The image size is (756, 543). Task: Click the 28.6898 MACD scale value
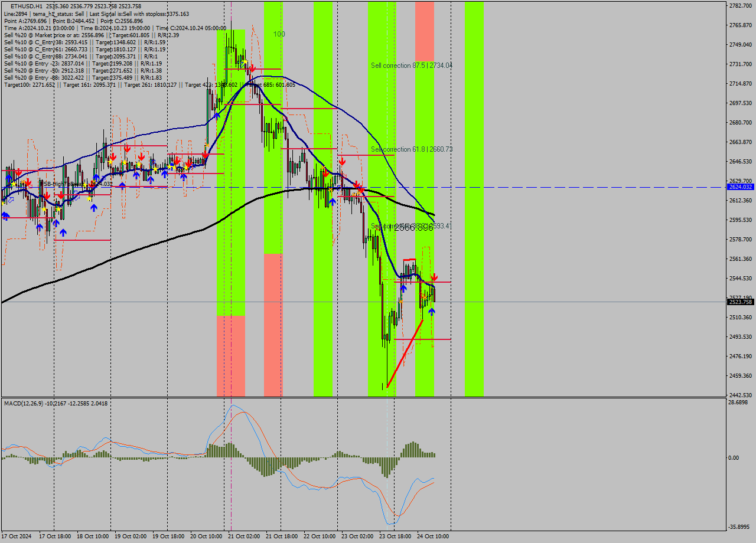click(x=739, y=402)
